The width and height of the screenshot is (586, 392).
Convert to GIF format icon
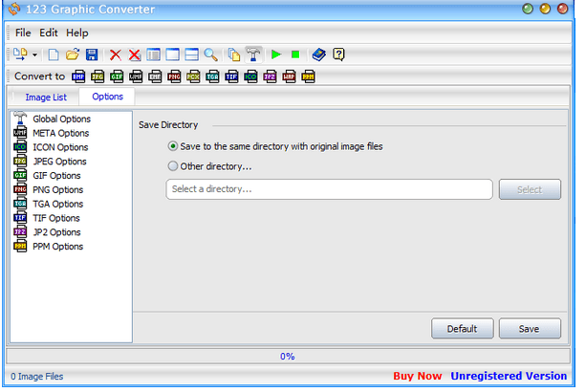click(x=117, y=76)
